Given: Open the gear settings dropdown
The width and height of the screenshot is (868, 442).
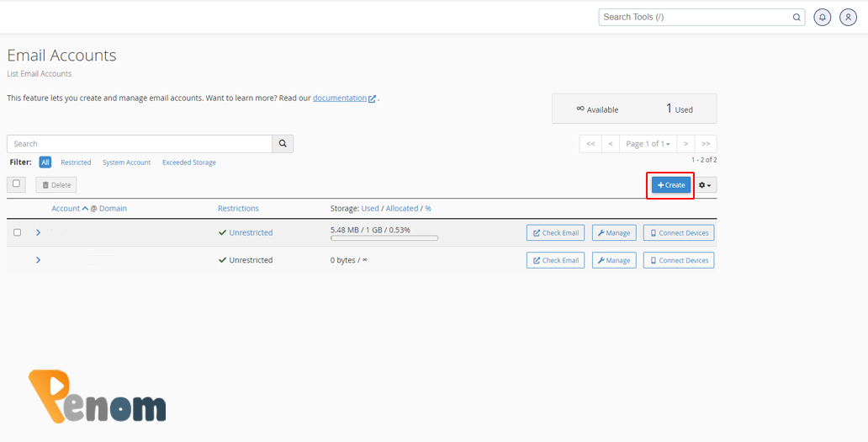Looking at the screenshot, I should pos(705,185).
